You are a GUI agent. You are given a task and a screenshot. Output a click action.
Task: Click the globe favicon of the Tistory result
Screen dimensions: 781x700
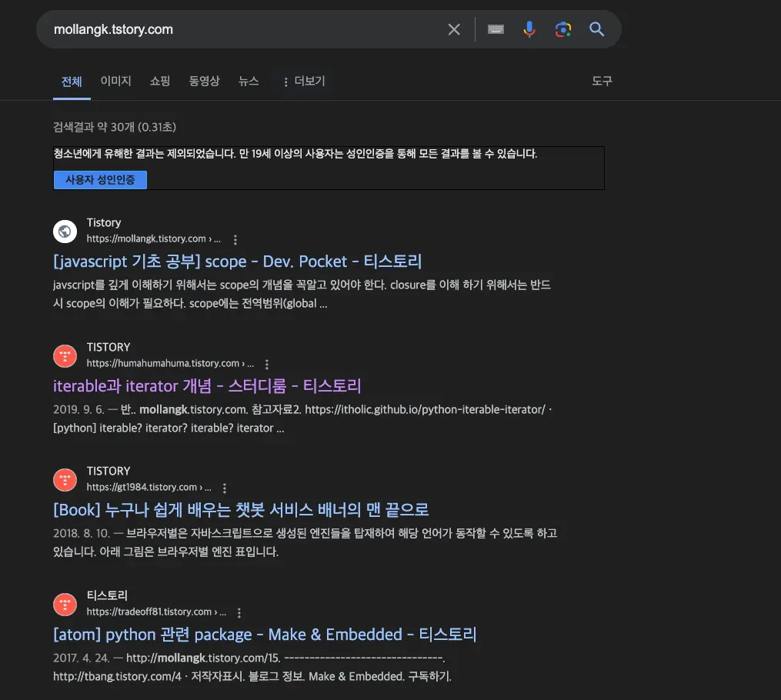[65, 231]
